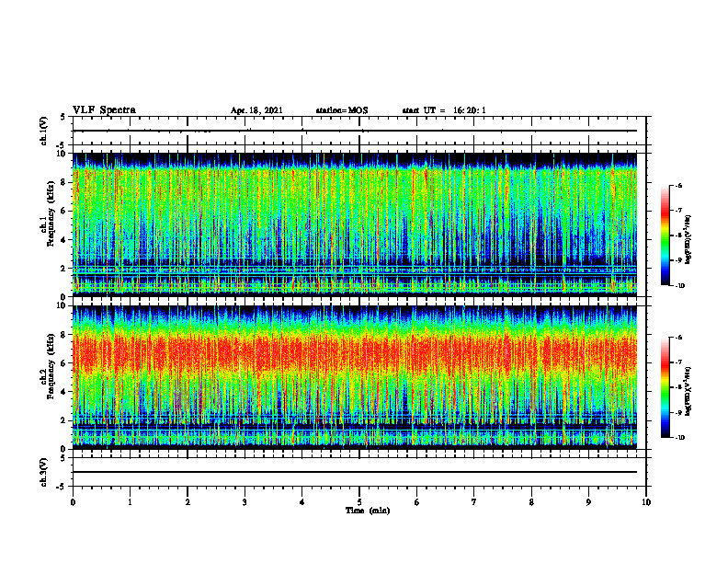Select the ch.2 "Frequency (kHz)" axis label
The height and width of the screenshot is (563, 728).
point(51,367)
